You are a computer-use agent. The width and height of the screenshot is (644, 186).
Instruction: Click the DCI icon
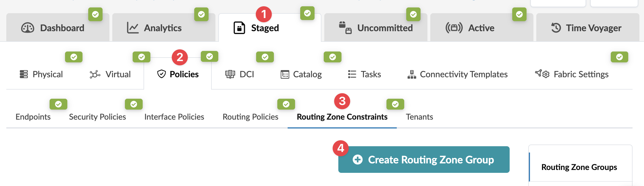(x=230, y=74)
